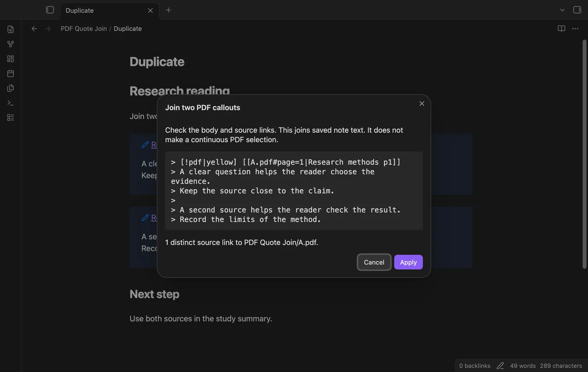Image resolution: width=588 pixels, height=372 pixels.
Task: Click the 49 words status entry
Action: (523, 366)
